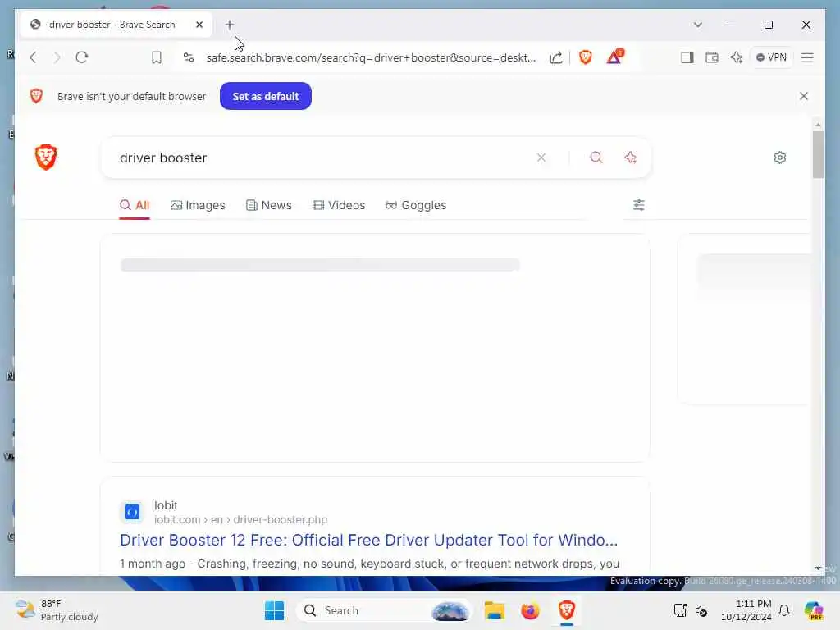Dismiss the default browser notification bar
Image resolution: width=840 pixels, height=630 pixels.
coord(804,96)
